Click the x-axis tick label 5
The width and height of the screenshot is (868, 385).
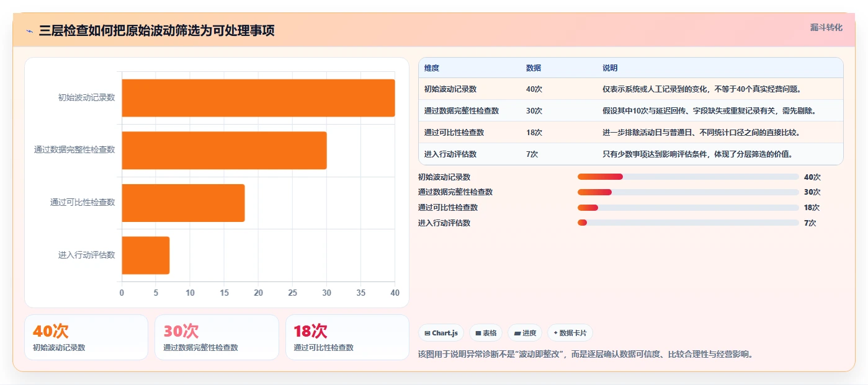(x=156, y=293)
